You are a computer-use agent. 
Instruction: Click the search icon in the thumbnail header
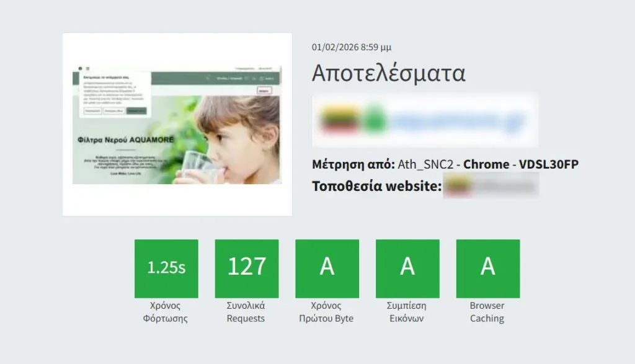[208, 78]
